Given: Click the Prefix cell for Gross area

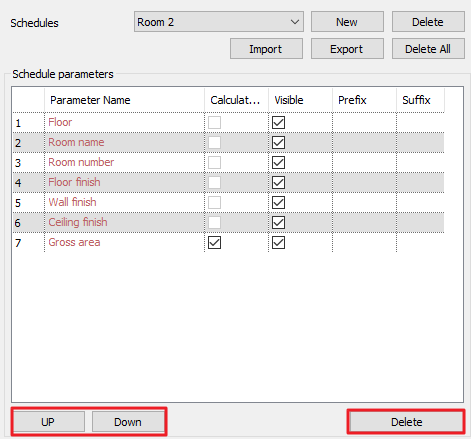Looking at the screenshot, I should [364, 243].
